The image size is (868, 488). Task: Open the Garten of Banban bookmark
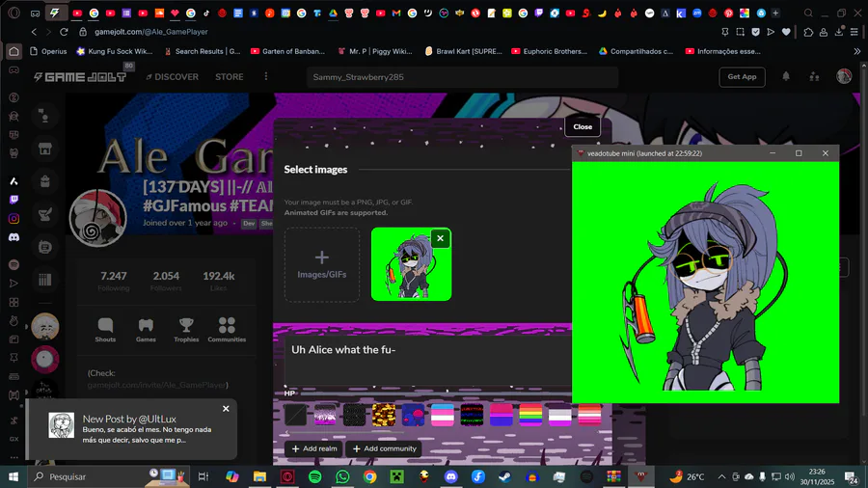pyautogui.click(x=287, y=51)
